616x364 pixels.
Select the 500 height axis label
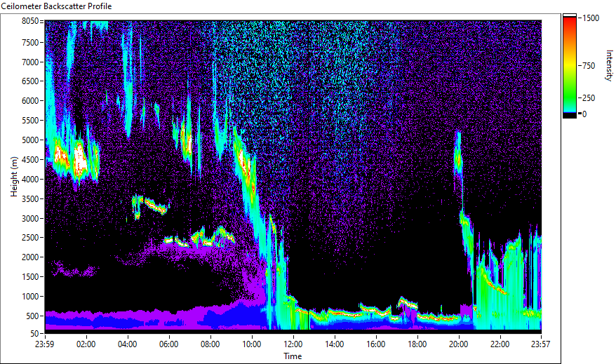(32, 316)
